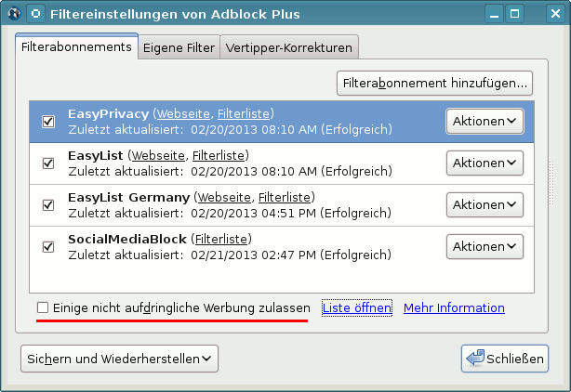This screenshot has height=392, width=571.
Task: Open the EasyList Filterliste link
Action: pyautogui.click(x=219, y=156)
